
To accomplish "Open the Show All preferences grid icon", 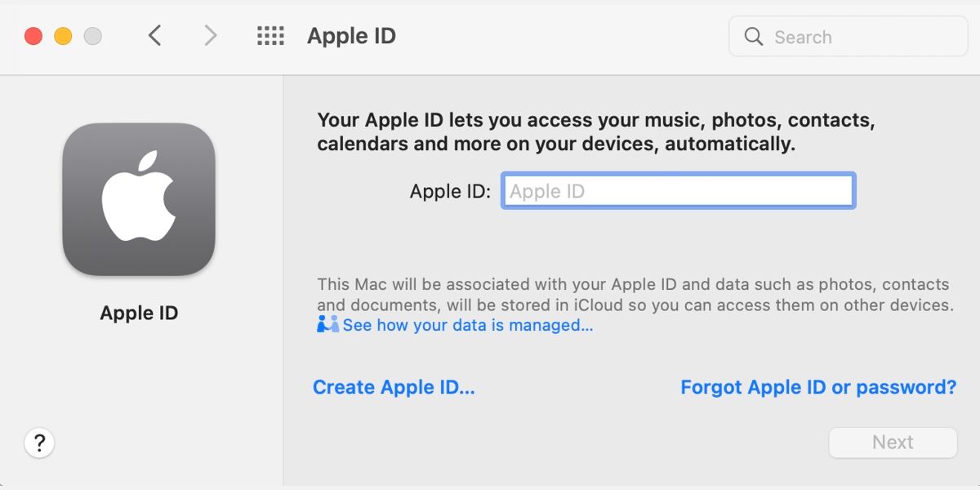I will pyautogui.click(x=270, y=35).
